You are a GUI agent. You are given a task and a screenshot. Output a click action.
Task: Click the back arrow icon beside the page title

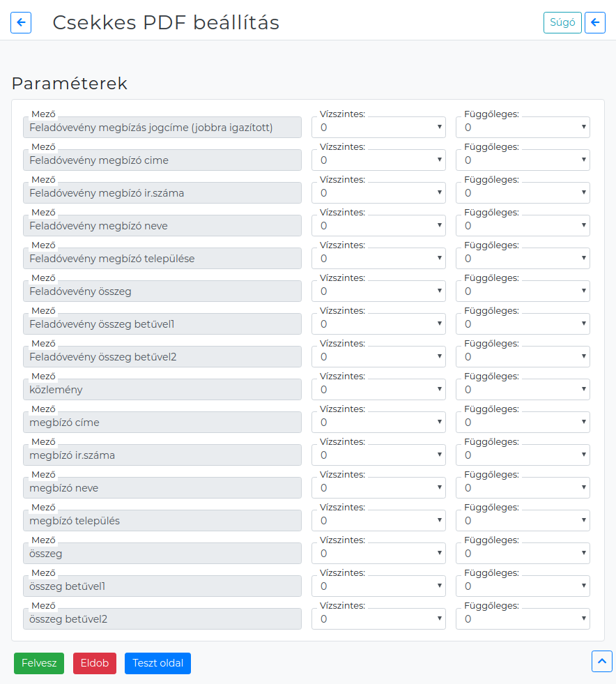pos(21,22)
